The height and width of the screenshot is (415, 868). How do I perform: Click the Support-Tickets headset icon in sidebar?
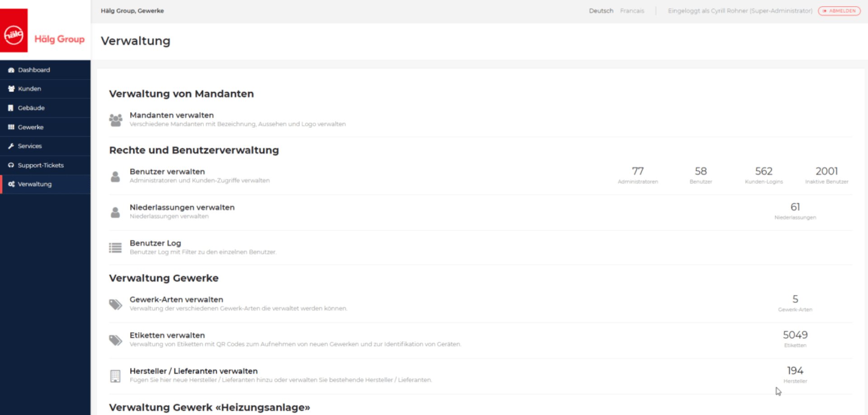[x=11, y=165]
